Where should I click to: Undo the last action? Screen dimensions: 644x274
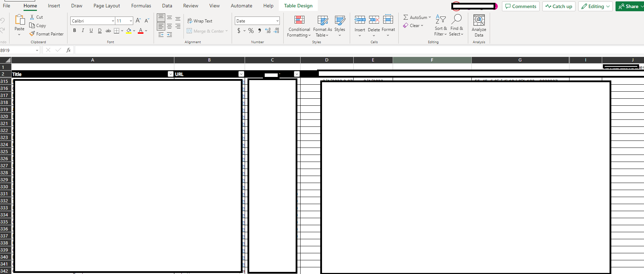point(2,21)
